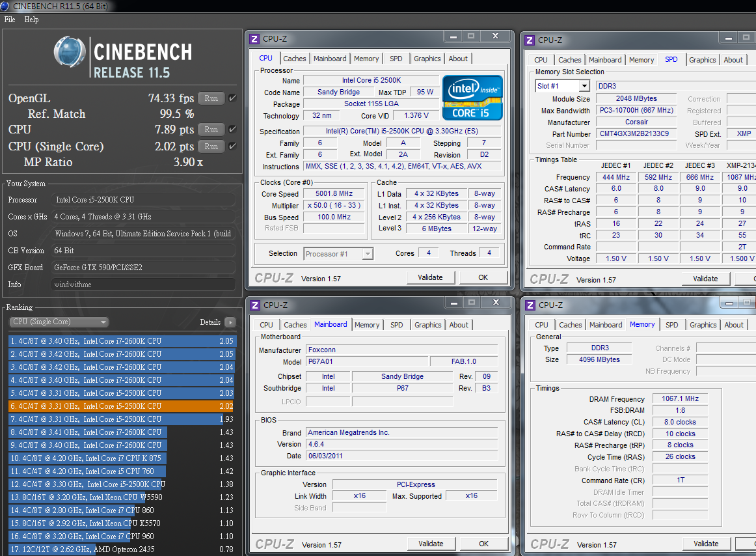
Task: Select the Caches tab in the bottom-right Memory window
Action: pos(571,325)
